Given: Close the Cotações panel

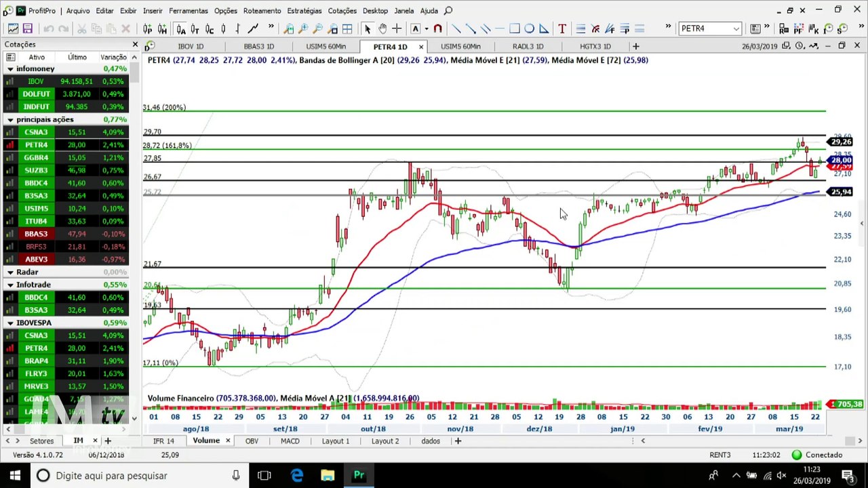Looking at the screenshot, I should coord(135,45).
